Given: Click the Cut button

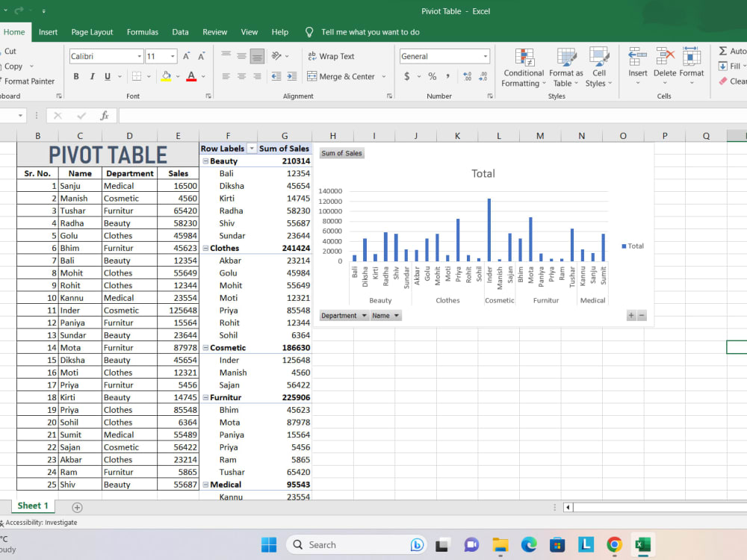Looking at the screenshot, I should pos(10,51).
